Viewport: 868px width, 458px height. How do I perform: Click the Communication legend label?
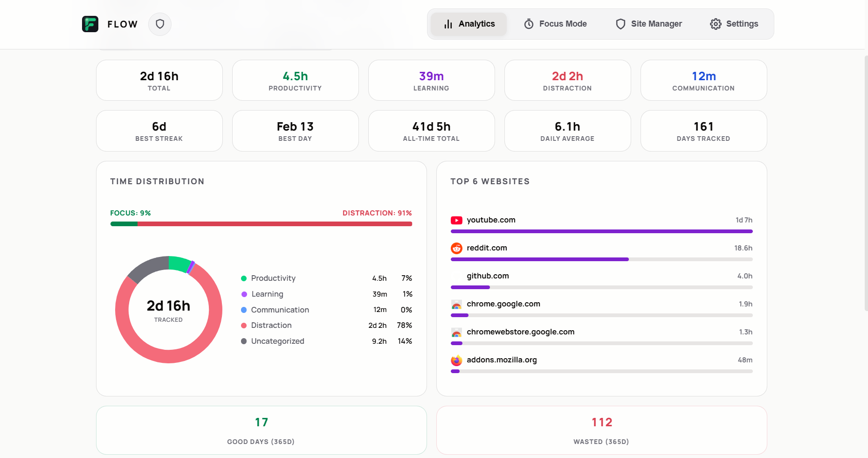(x=280, y=310)
